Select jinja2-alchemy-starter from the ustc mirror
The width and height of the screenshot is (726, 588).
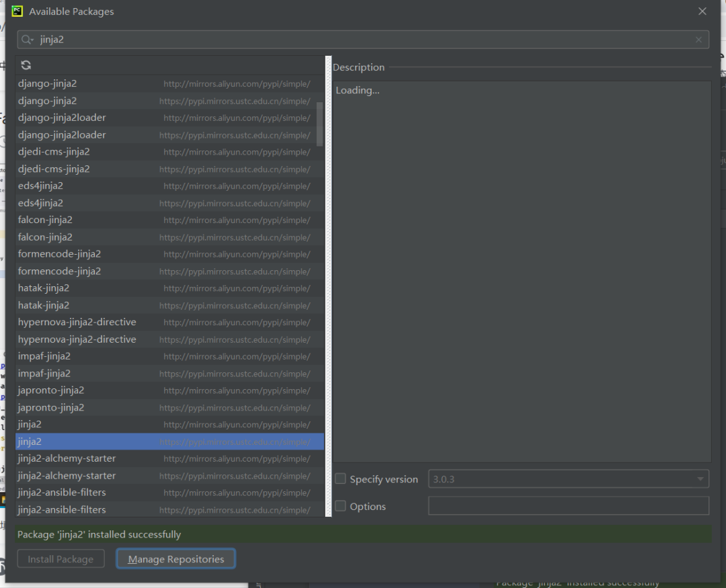pyautogui.click(x=169, y=476)
